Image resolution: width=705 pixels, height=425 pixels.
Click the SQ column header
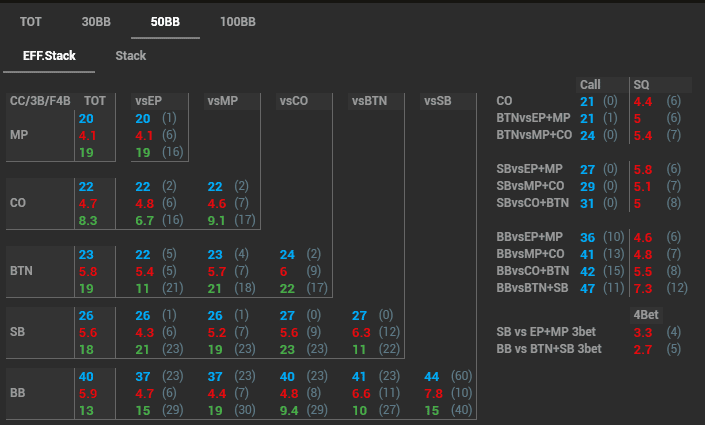(641, 85)
